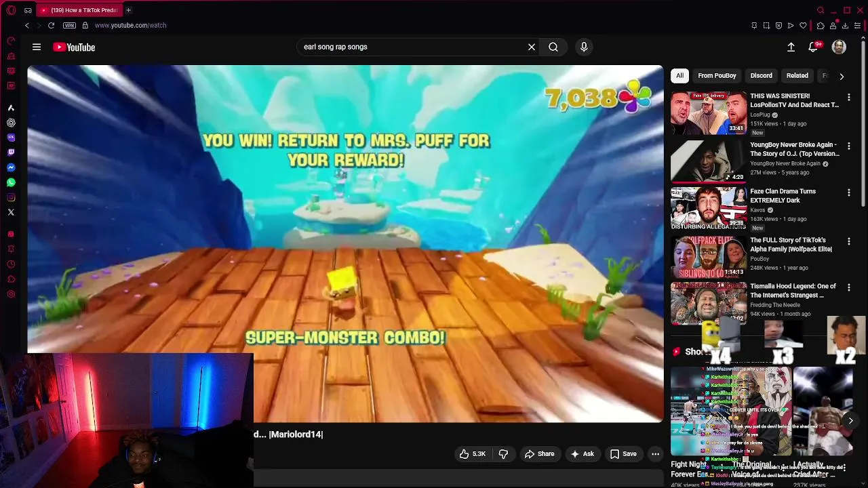Open the YoungBoy O.J. video thumbnail
The image size is (868, 488).
[709, 161]
